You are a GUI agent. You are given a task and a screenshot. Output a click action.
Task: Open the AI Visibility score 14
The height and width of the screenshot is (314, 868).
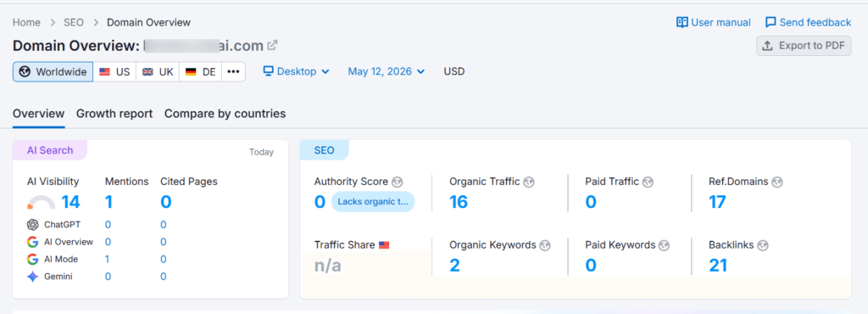pyautogui.click(x=70, y=202)
